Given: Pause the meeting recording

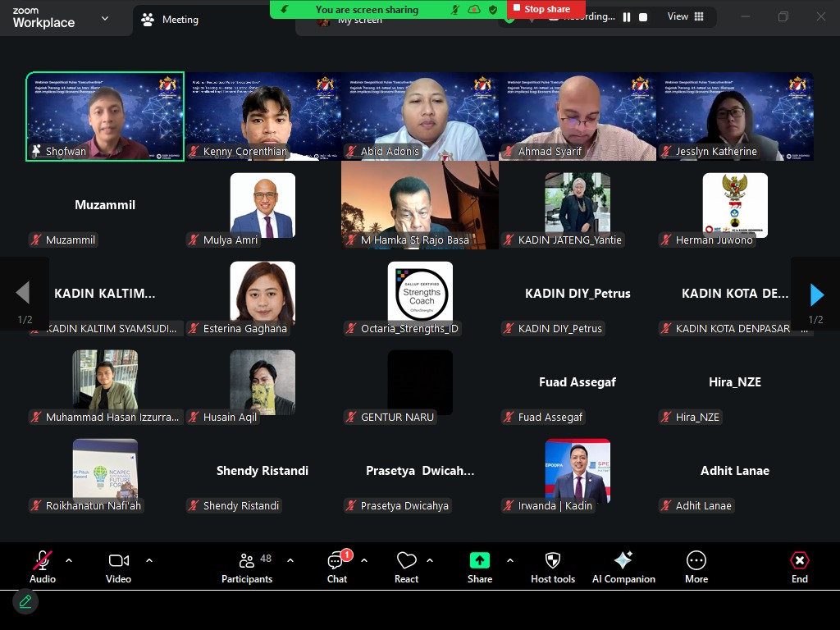Looking at the screenshot, I should coord(627,17).
